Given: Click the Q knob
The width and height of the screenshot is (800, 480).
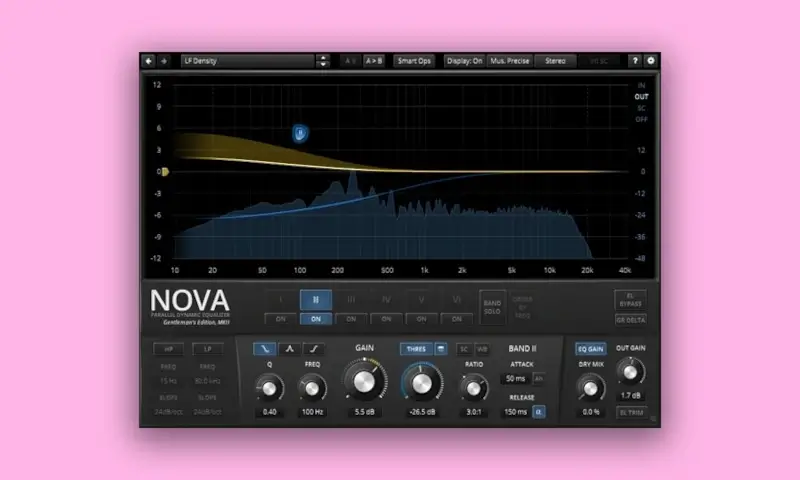Looking at the screenshot, I should [x=269, y=389].
